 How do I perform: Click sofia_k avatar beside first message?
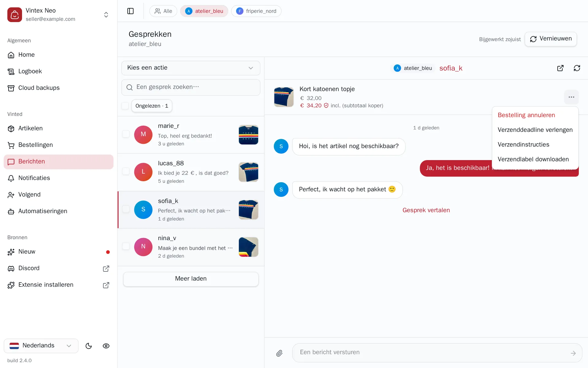click(281, 147)
